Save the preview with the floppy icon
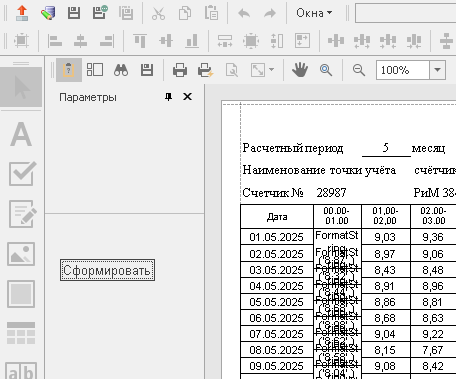Image resolution: width=456 pixels, height=379 pixels. pos(147,70)
